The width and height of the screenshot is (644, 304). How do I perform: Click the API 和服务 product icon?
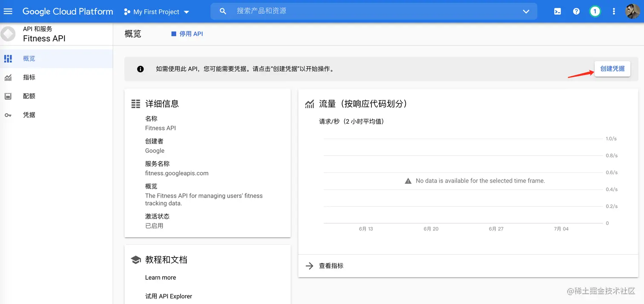point(8,34)
